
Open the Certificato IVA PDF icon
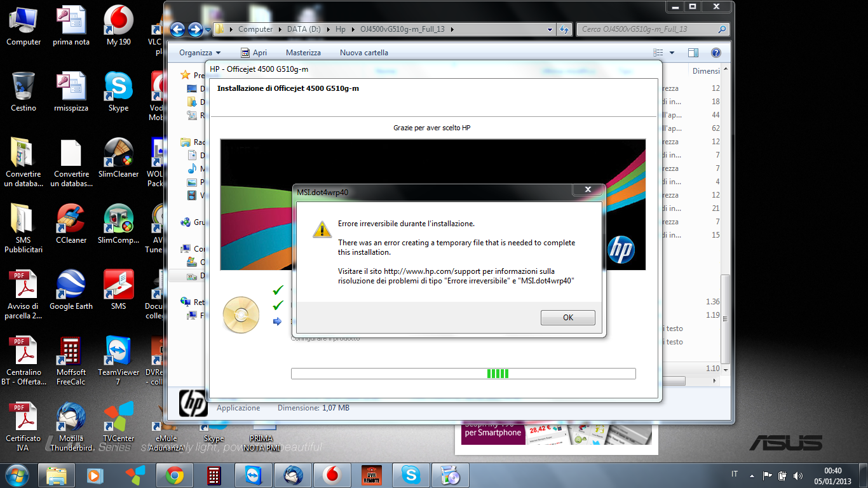24,426
